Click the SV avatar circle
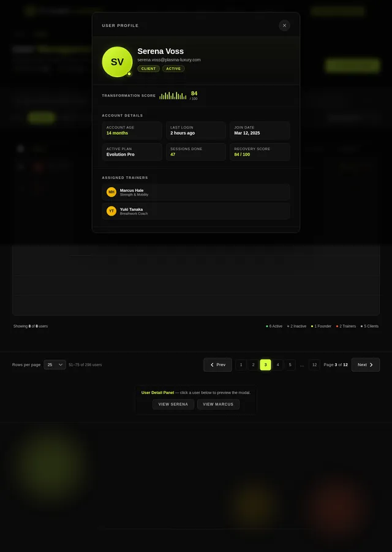392x552 pixels. click(117, 62)
